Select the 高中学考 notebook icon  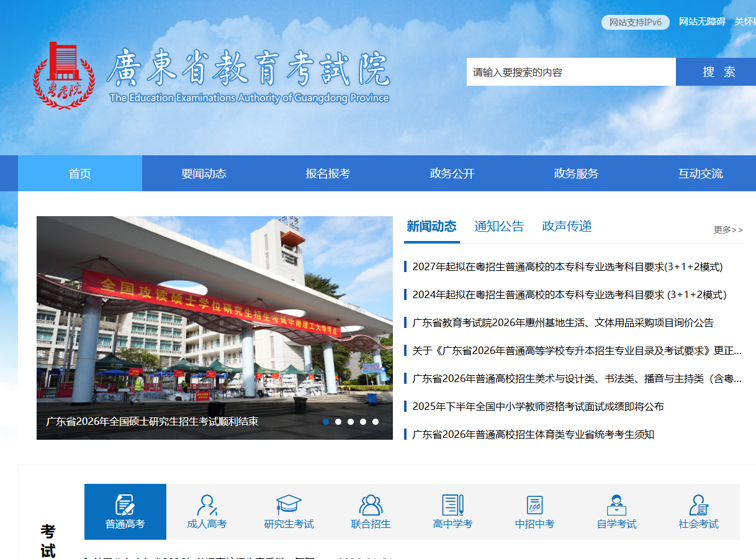[x=452, y=504]
